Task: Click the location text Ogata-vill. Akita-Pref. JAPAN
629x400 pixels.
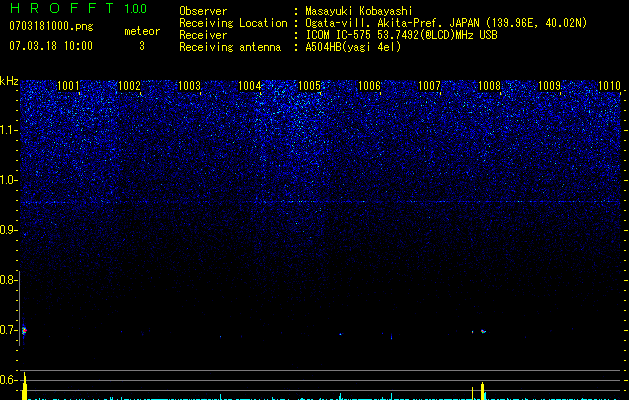Action: (x=394, y=23)
